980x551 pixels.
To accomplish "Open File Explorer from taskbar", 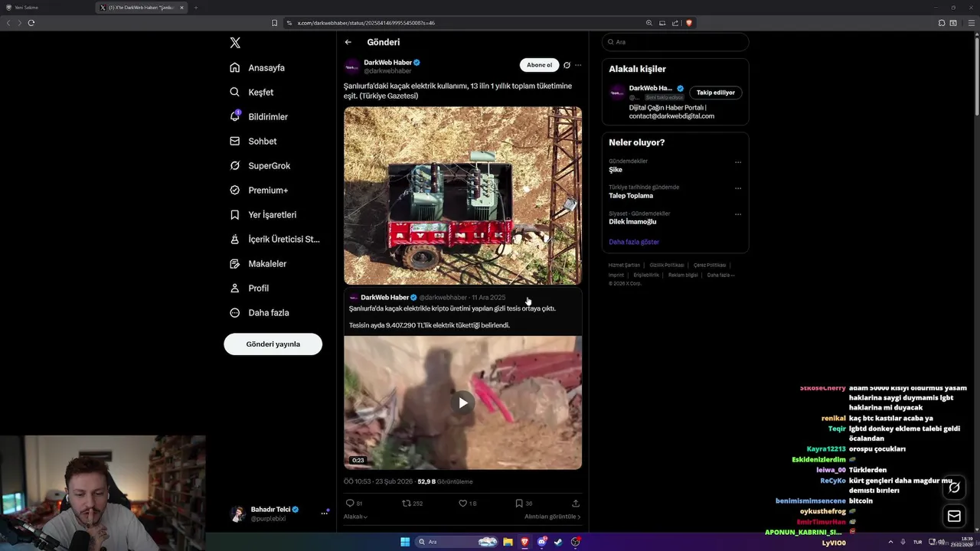I will click(508, 542).
